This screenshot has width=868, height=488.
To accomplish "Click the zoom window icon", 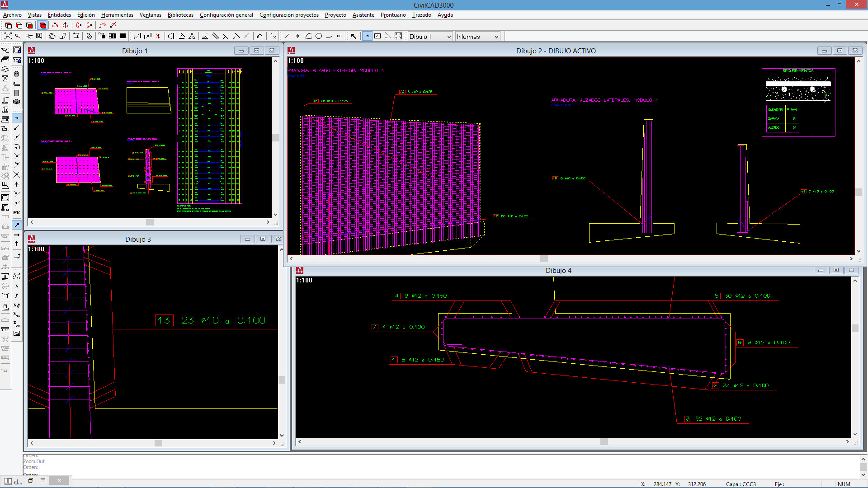I will [39, 36].
